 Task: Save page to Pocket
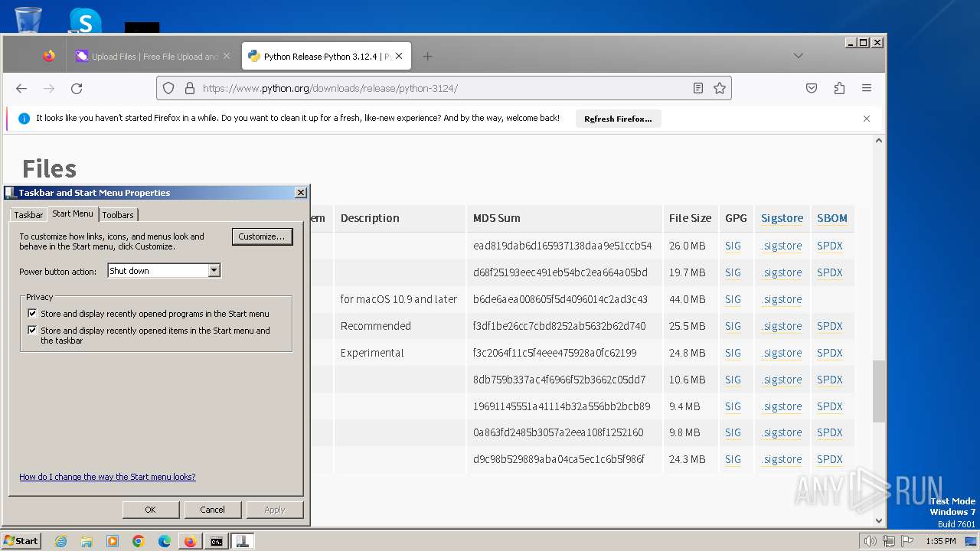pos(812,88)
